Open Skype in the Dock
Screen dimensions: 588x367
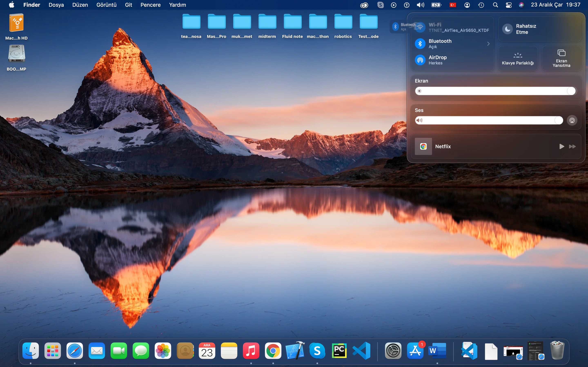317,350
